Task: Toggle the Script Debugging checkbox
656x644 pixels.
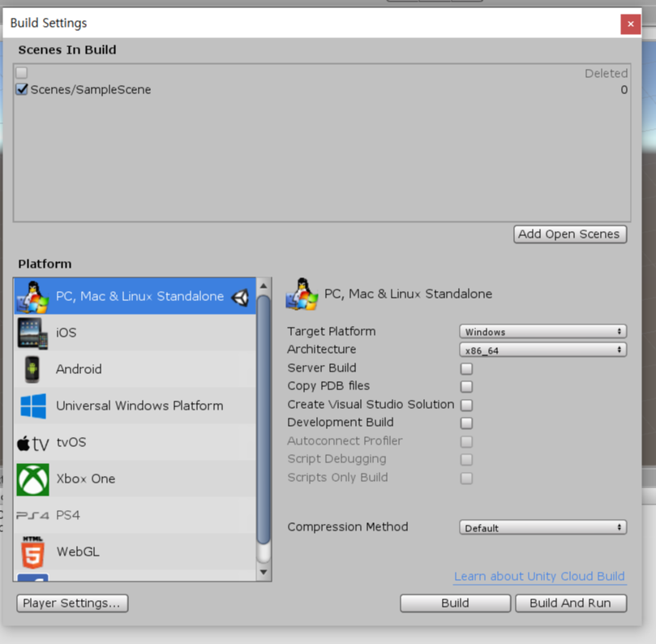Action: click(466, 459)
